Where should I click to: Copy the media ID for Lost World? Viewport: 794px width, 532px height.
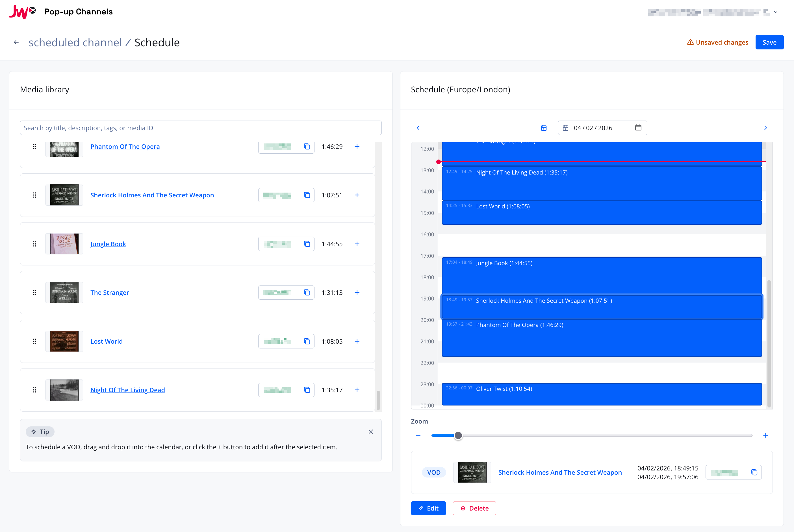click(307, 341)
